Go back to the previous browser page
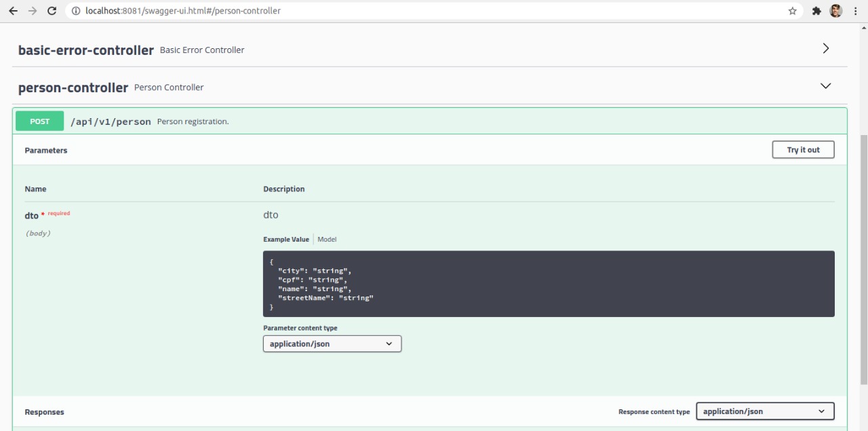 (x=13, y=11)
